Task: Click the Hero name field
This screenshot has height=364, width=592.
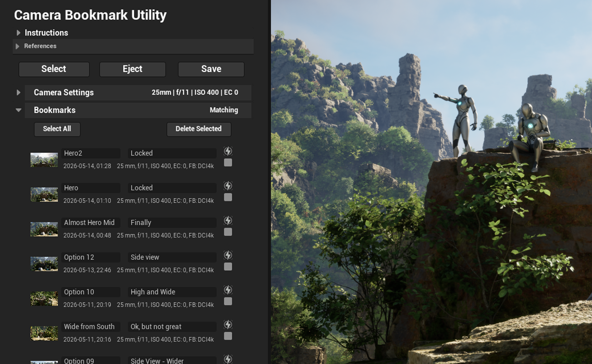Action: coord(91,188)
